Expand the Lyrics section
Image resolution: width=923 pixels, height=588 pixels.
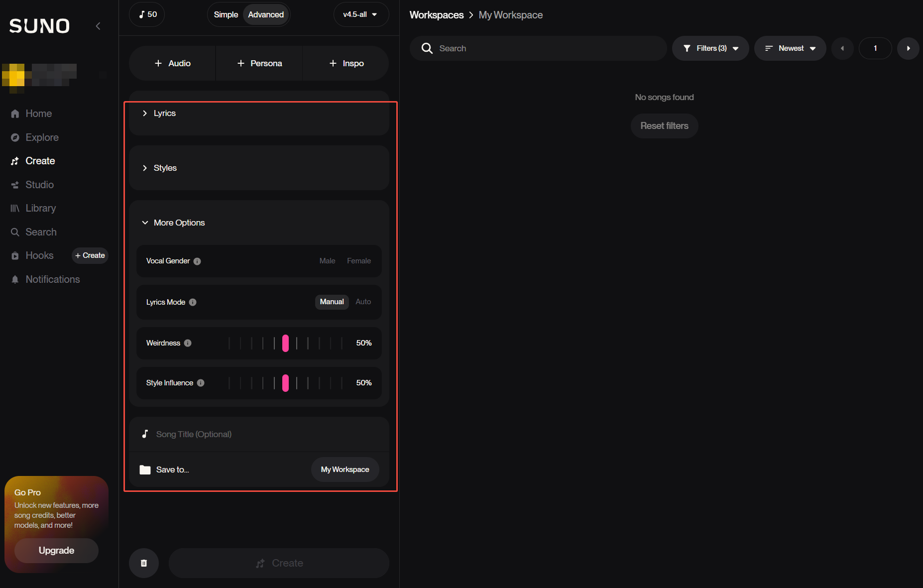pos(164,114)
